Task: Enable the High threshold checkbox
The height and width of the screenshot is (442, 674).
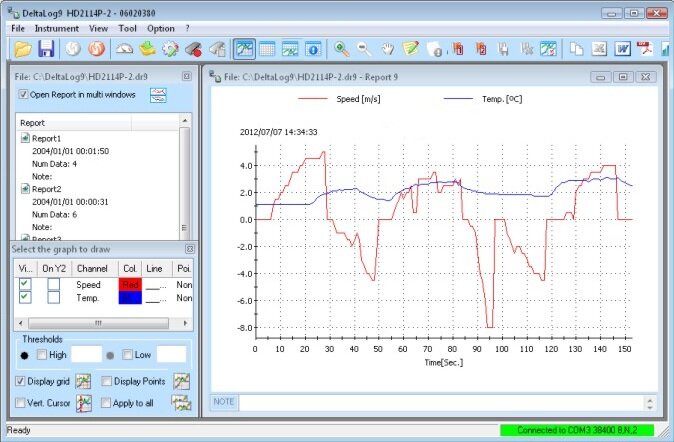Action: pos(42,355)
